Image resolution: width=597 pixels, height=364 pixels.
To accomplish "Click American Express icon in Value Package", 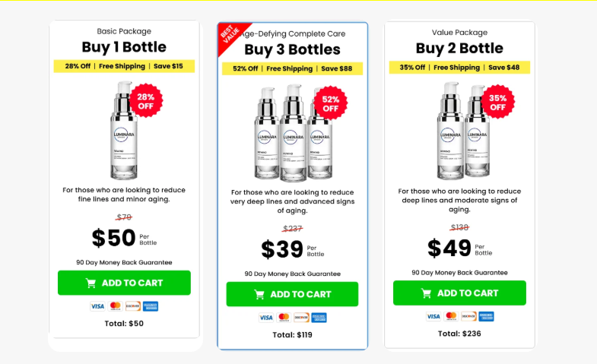I will tap(487, 316).
